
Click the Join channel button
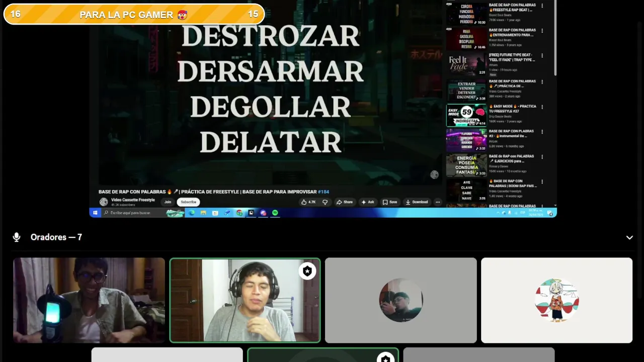pyautogui.click(x=168, y=202)
